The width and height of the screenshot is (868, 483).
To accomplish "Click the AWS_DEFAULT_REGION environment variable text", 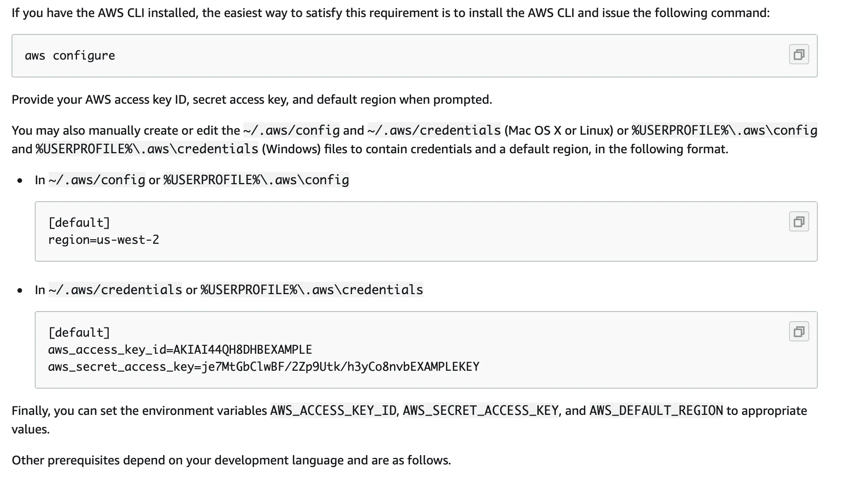I will click(x=656, y=411).
